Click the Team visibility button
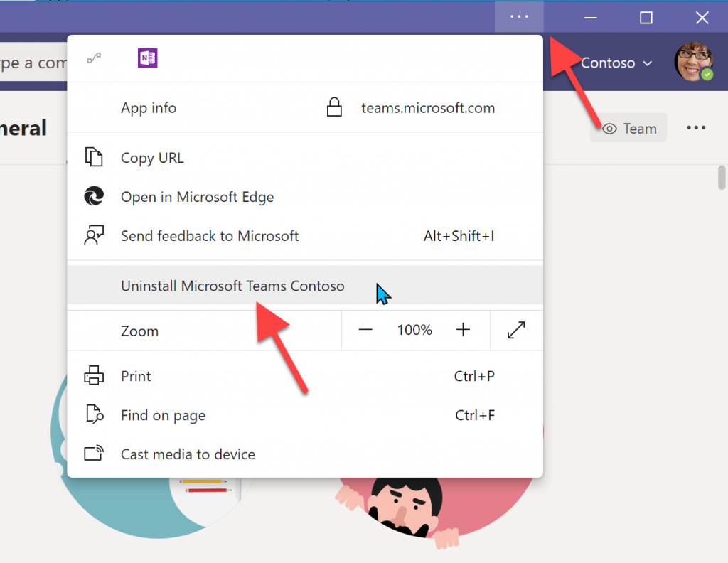This screenshot has width=728, height=563. [628, 128]
